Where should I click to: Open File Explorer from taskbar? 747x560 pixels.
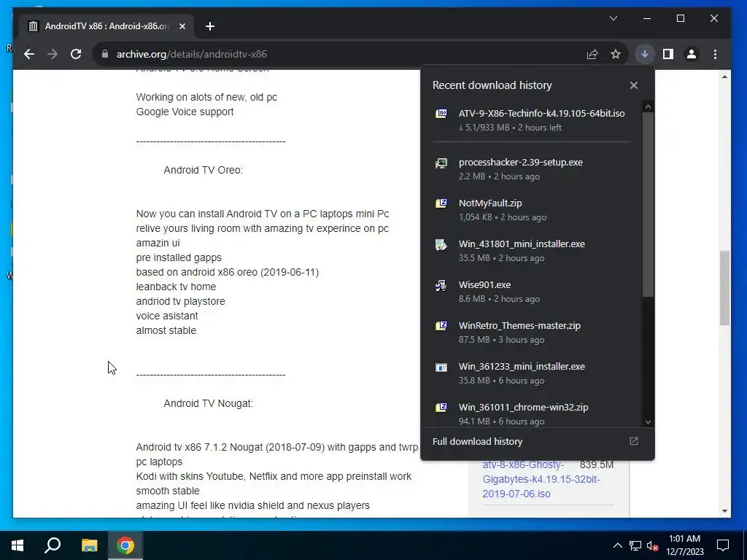click(x=89, y=545)
